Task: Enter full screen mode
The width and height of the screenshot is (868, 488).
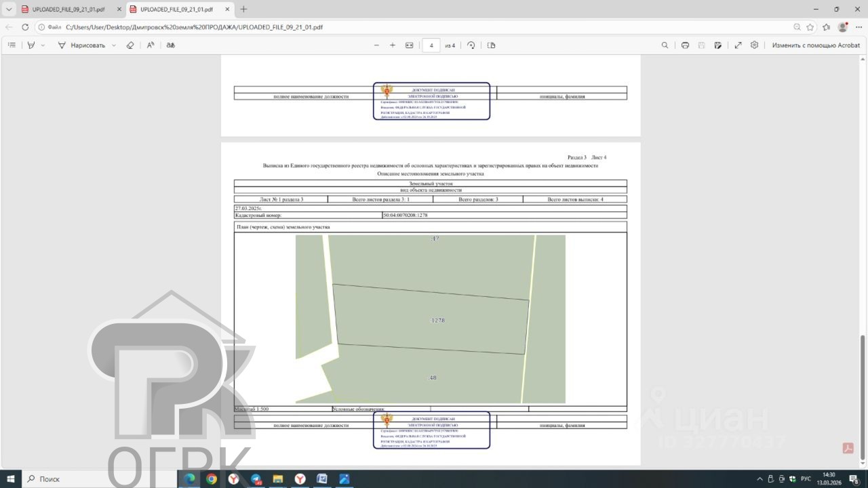Action: (x=738, y=45)
